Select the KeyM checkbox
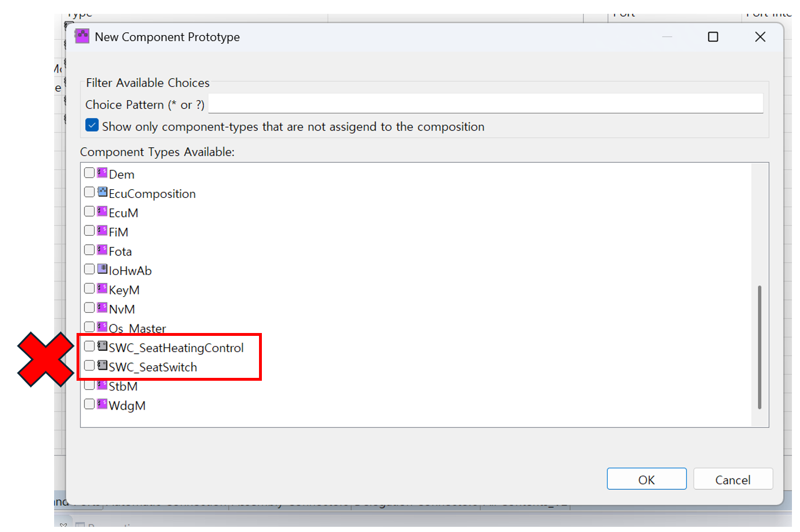 click(x=89, y=288)
